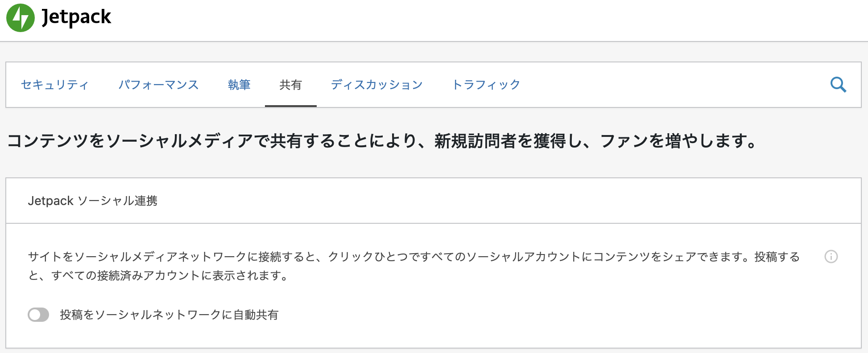Click the 投稿をソーシャルネットワークに自動共有 label
868x353 pixels.
pos(169,315)
